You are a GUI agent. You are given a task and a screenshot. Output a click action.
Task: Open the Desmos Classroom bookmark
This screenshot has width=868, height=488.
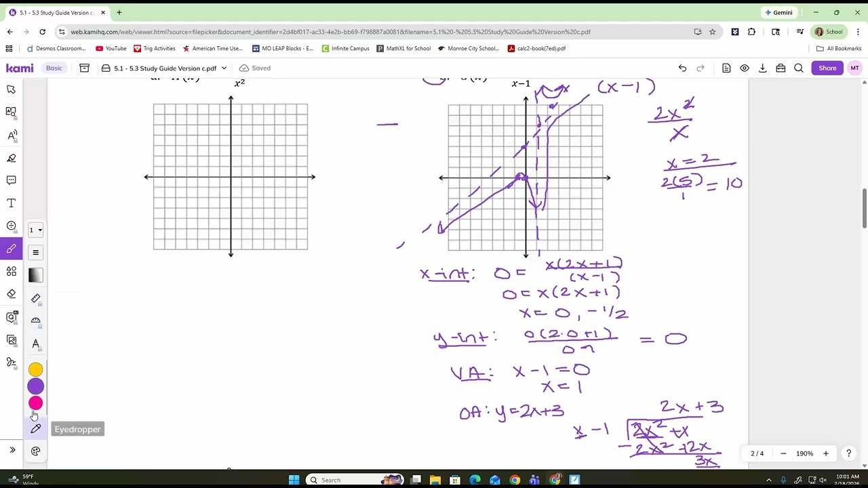pyautogui.click(x=56, y=48)
